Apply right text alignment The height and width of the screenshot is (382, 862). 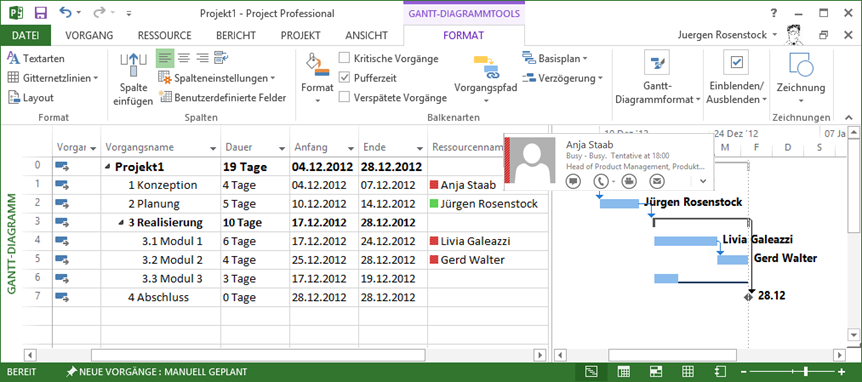202,58
